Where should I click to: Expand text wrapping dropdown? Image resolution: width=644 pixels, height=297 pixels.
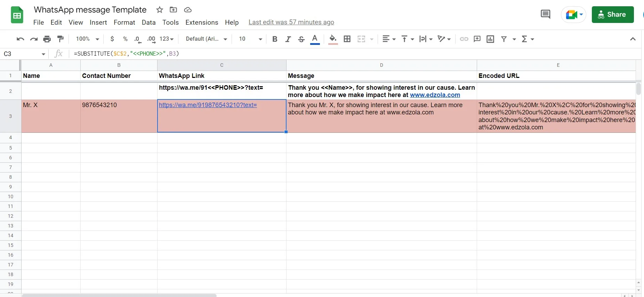pos(426,39)
